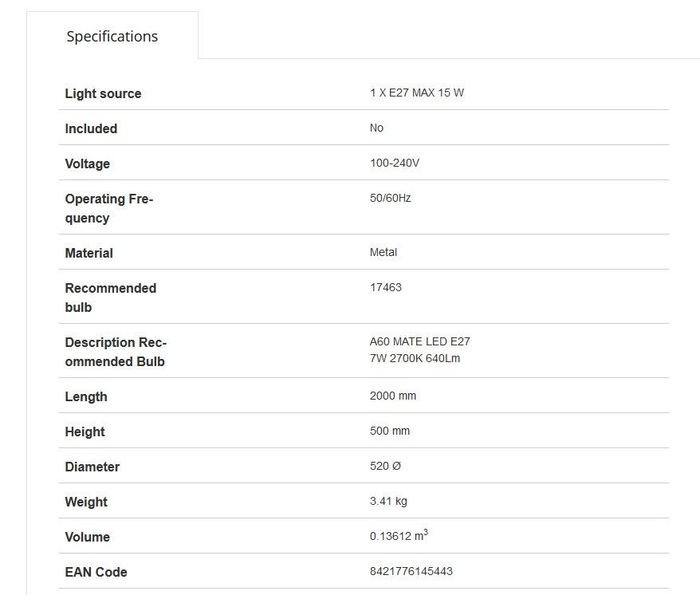Select the Description Recommended Bulb label
Viewport: 700px width, 595px height.
(x=116, y=352)
